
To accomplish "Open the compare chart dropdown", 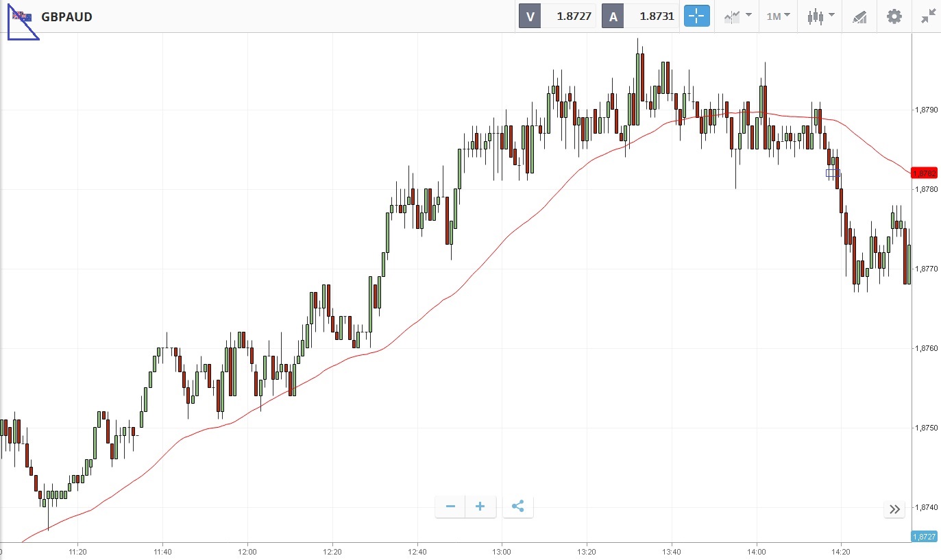I will 737,16.
